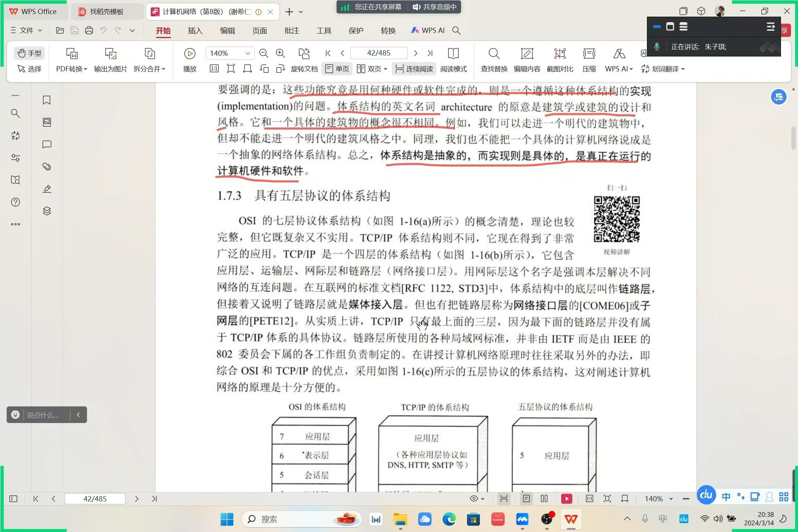Switch to the 批注 ribbon tab
Screen dimensions: 798x532
coord(291,31)
